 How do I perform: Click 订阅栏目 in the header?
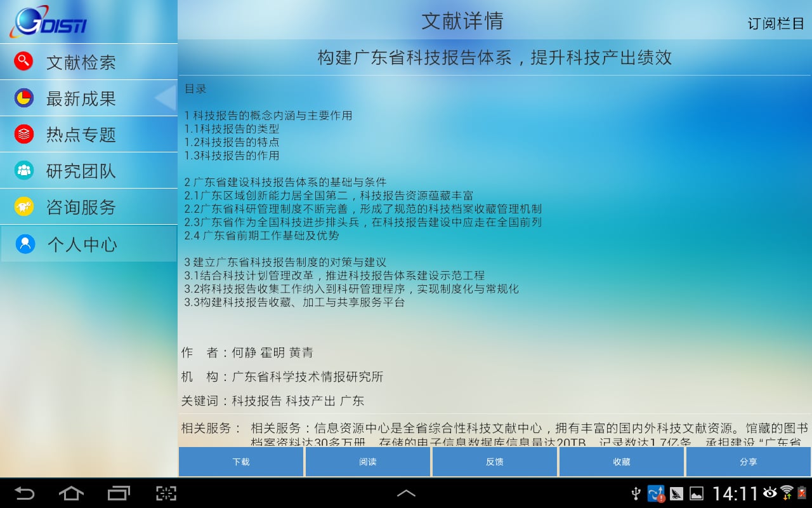776,24
